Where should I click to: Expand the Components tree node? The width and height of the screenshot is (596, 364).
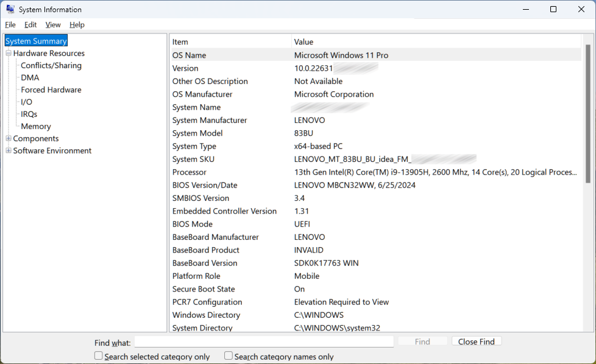pos(9,139)
